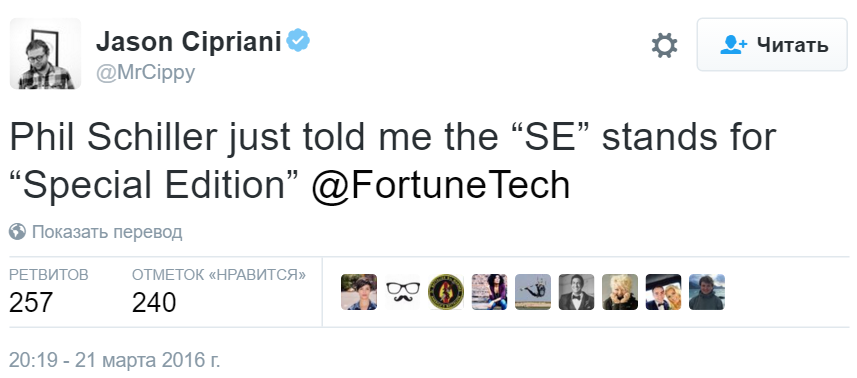Open Jason Cipriani's profile picture
Screen dimensions: 857x378
pyautogui.click(x=45, y=54)
